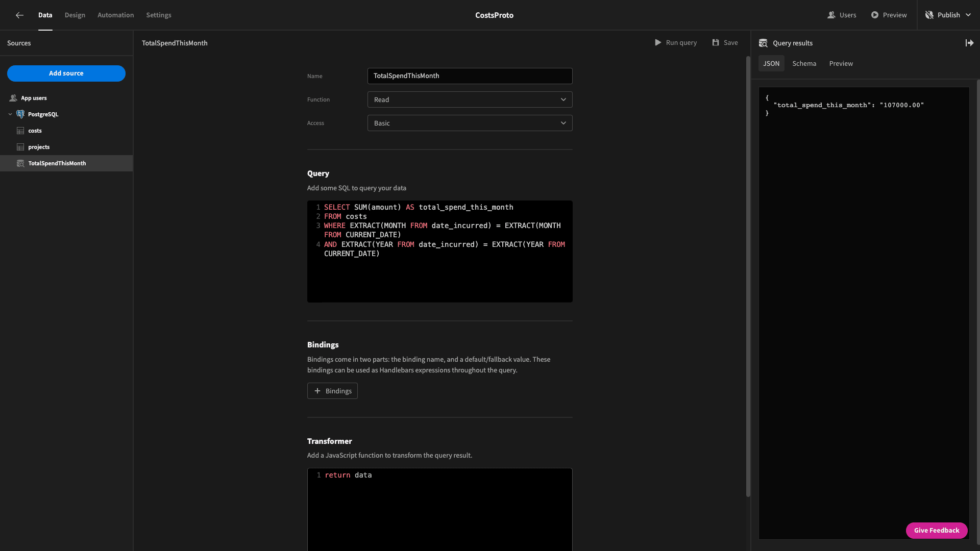This screenshot has width=980, height=551.
Task: Click the Users icon in top bar
Action: pyautogui.click(x=831, y=15)
